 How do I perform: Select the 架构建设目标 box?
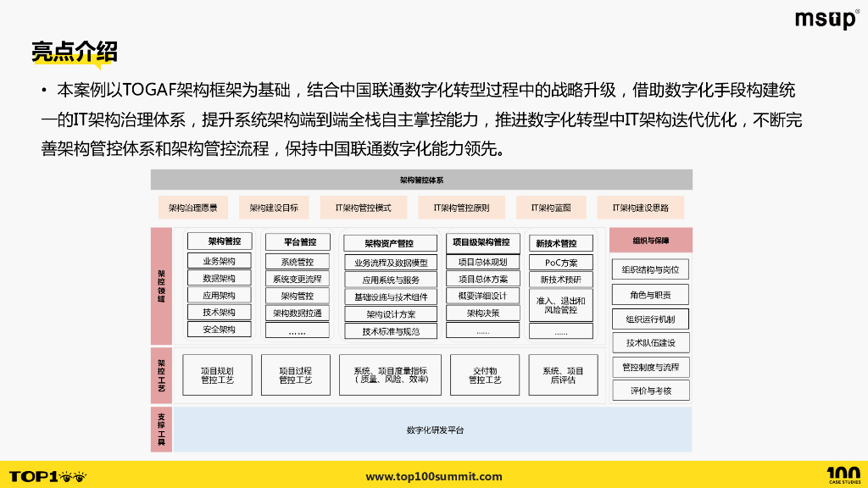click(274, 208)
